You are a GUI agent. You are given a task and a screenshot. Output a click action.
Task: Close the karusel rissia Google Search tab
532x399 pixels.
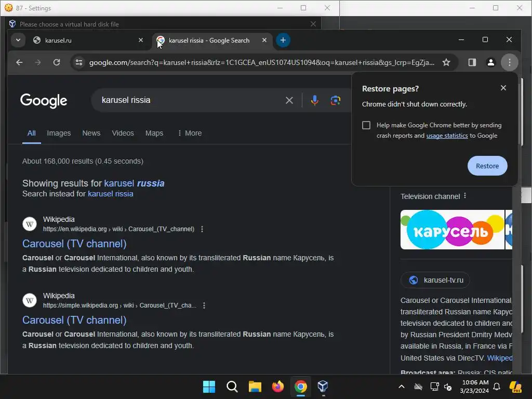[264, 40]
